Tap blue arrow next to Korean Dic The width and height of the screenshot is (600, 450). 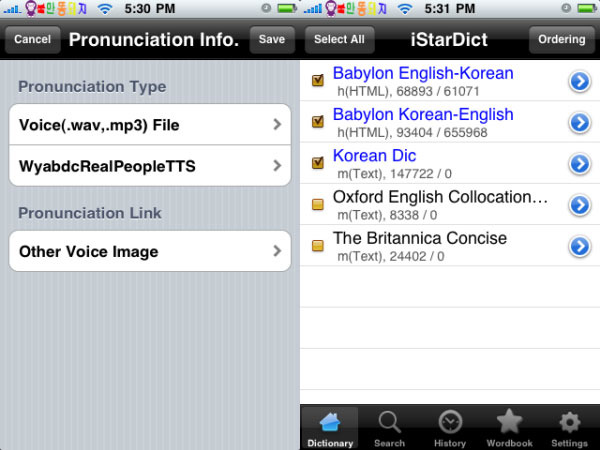click(580, 164)
